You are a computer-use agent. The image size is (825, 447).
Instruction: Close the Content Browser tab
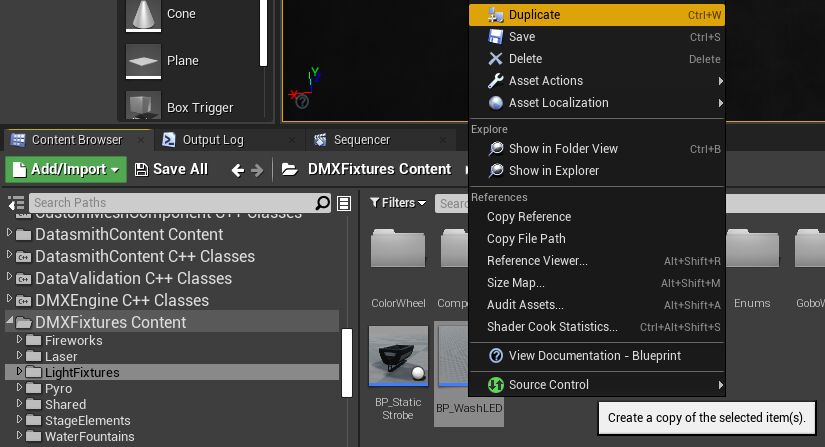[140, 140]
